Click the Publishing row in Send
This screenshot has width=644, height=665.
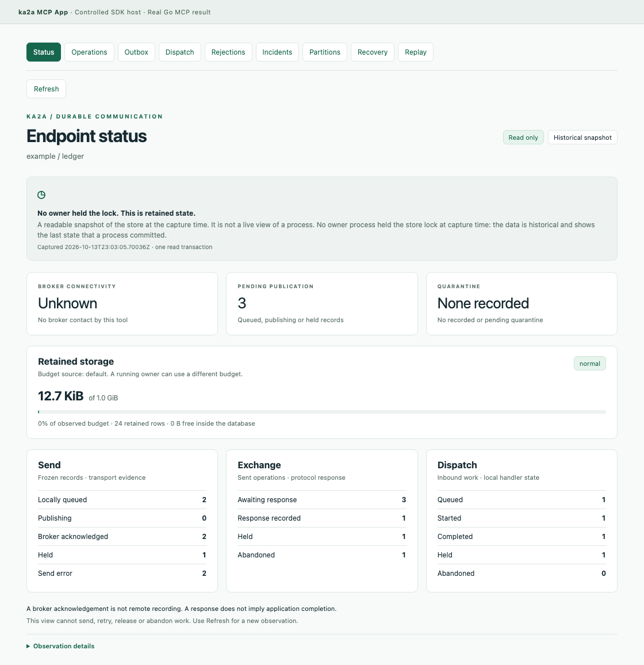pyautogui.click(x=122, y=518)
